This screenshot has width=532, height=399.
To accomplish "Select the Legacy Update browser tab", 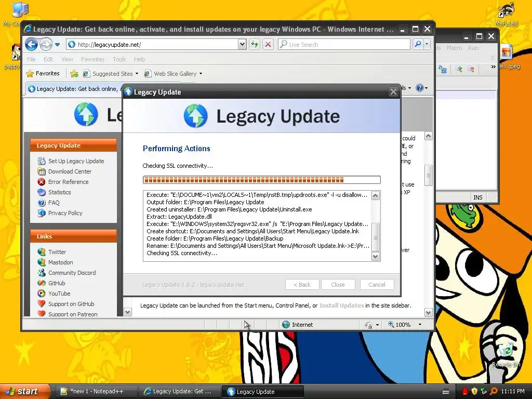I will point(74,89).
